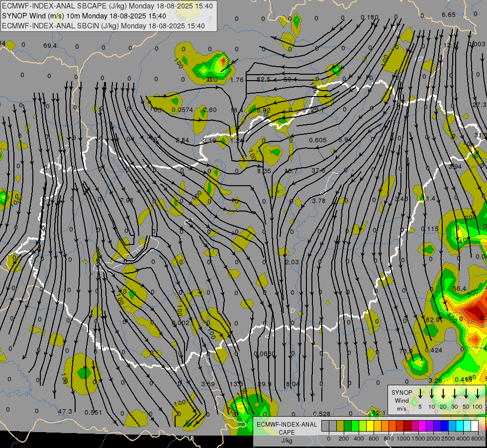The height and width of the screenshot is (448, 487).
Task: Click the map value 56.4
Action: 459,289
